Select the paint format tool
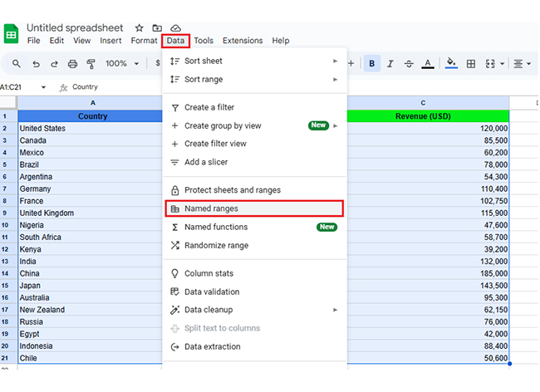This screenshot has width=540, height=392. pyautogui.click(x=91, y=64)
